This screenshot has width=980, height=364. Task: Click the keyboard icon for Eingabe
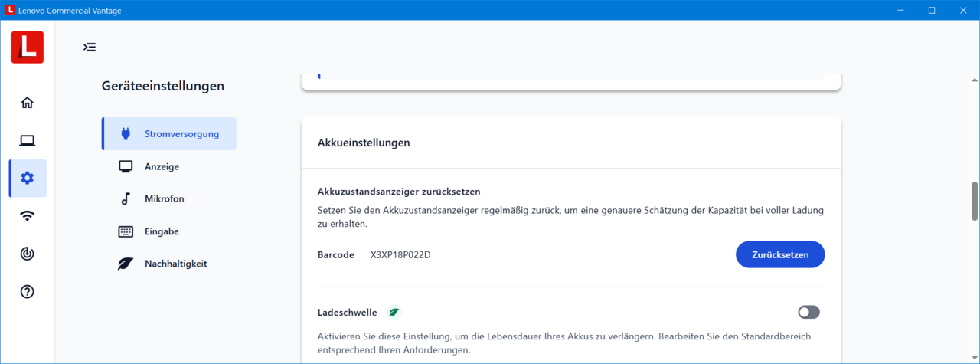click(126, 231)
